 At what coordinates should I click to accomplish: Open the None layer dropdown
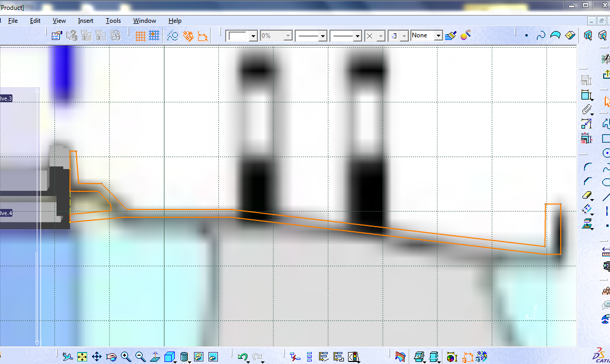(x=438, y=36)
